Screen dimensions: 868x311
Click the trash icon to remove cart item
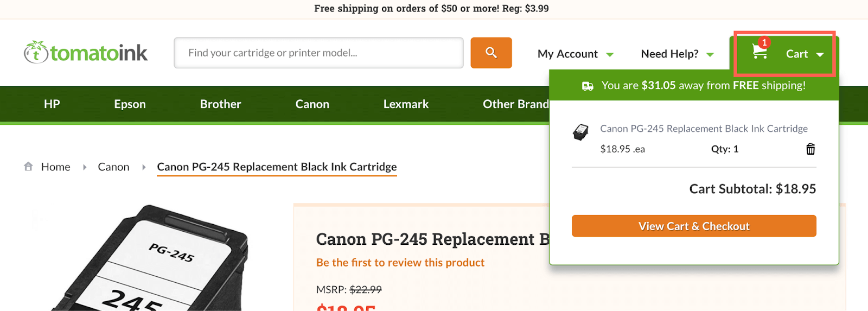810,149
